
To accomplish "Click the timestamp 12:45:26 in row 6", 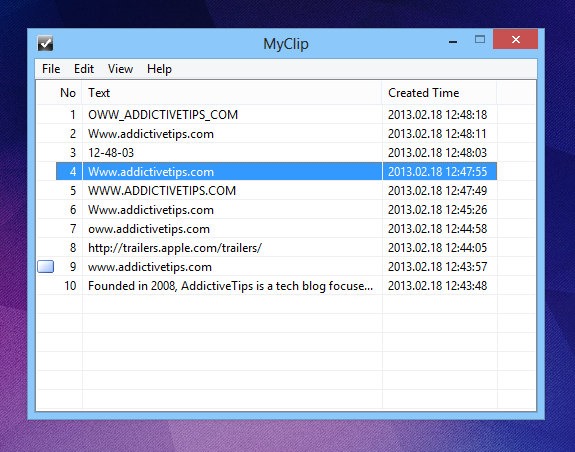I will pos(466,210).
